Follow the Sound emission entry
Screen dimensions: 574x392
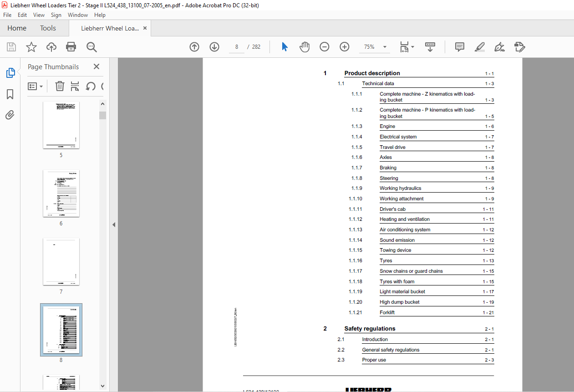(397, 240)
